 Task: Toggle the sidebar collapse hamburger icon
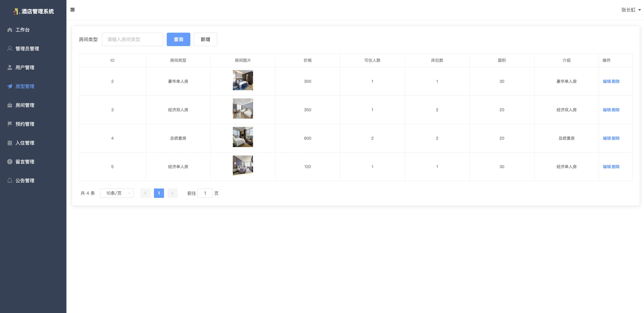pos(72,10)
